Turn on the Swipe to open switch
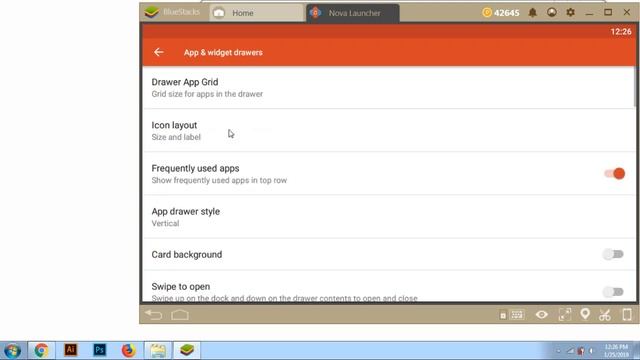The image size is (640, 360). coord(613,292)
